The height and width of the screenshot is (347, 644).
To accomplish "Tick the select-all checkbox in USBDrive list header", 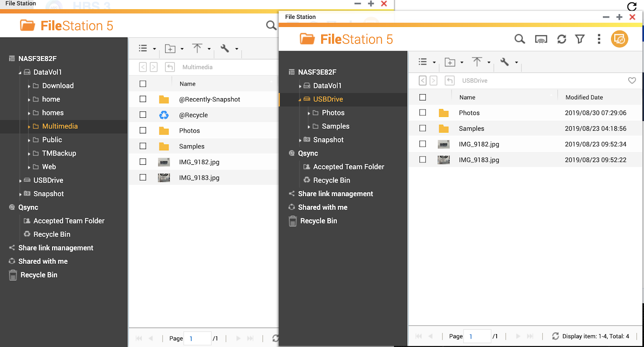I will pyautogui.click(x=423, y=97).
